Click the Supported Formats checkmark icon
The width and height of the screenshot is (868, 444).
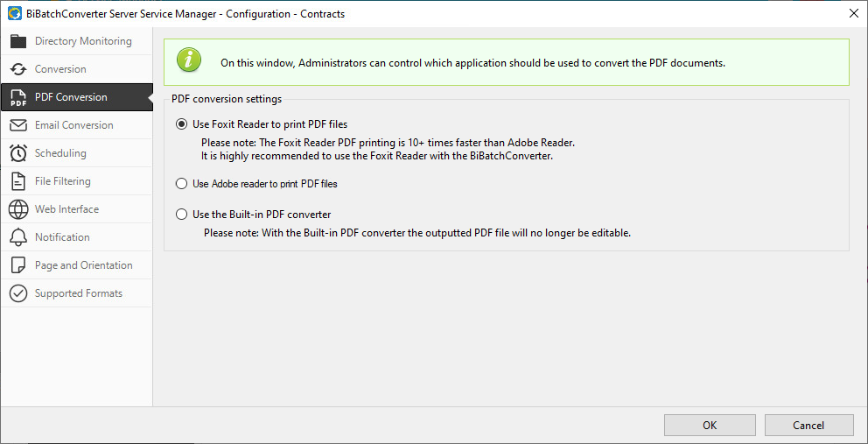[18, 293]
